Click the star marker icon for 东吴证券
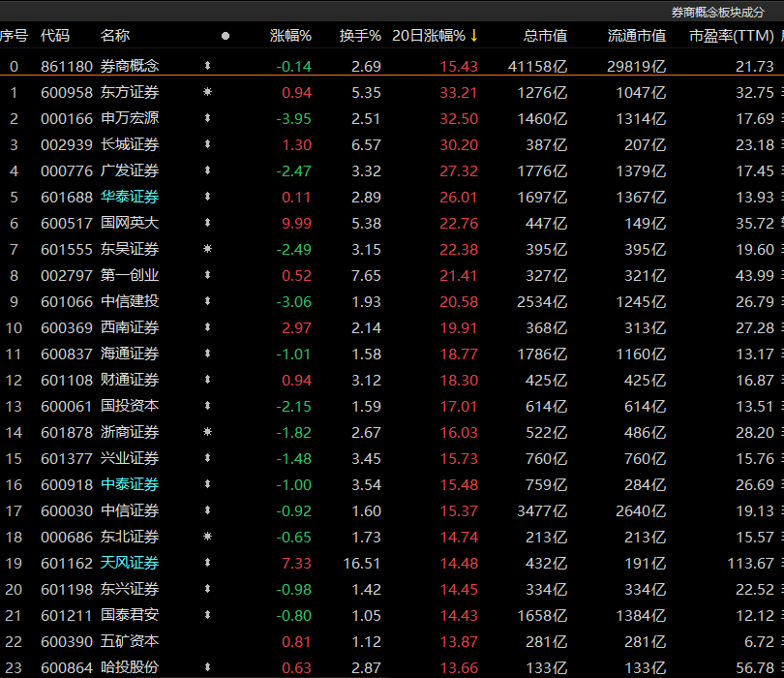The image size is (784, 678). pyautogui.click(x=207, y=249)
